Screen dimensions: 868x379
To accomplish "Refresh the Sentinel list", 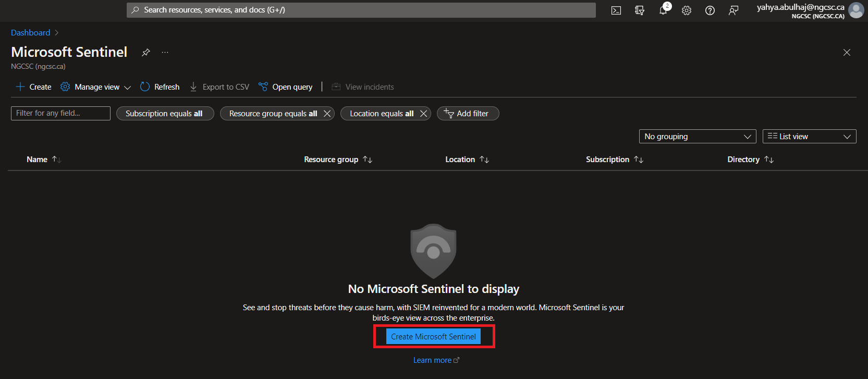I will click(x=160, y=87).
